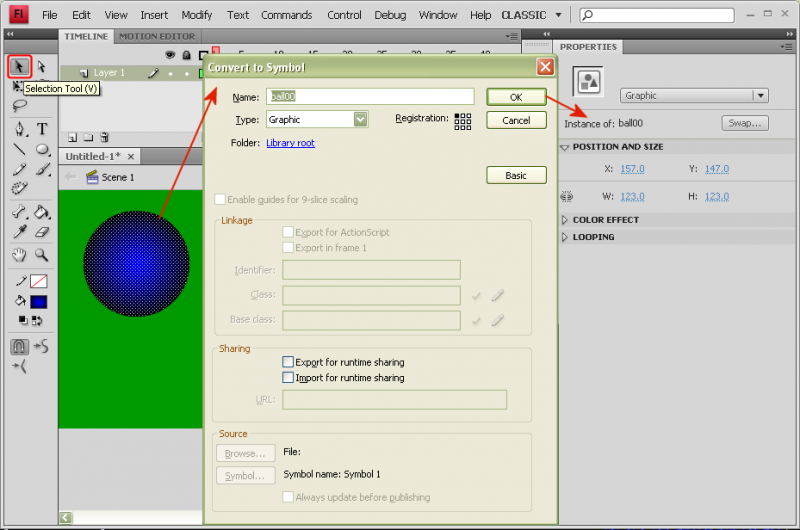Image resolution: width=800 pixels, height=530 pixels.
Task: Open the Commands menu
Action: point(286,15)
